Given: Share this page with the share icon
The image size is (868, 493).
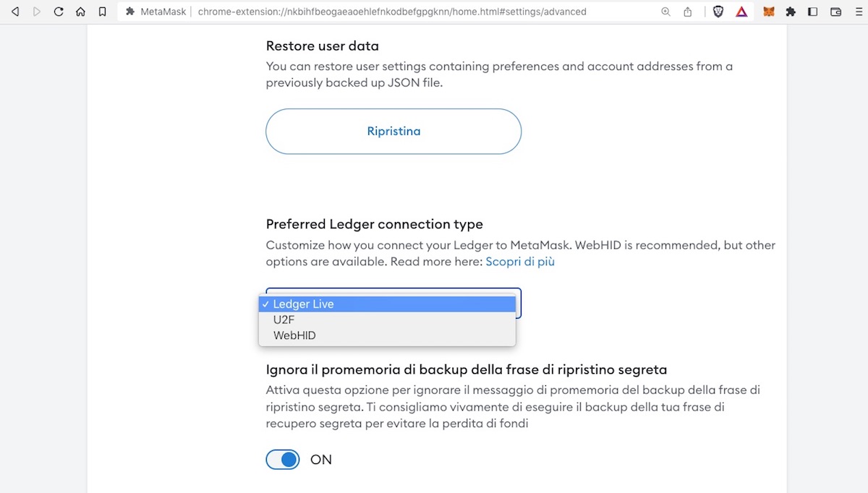Looking at the screenshot, I should coord(688,12).
